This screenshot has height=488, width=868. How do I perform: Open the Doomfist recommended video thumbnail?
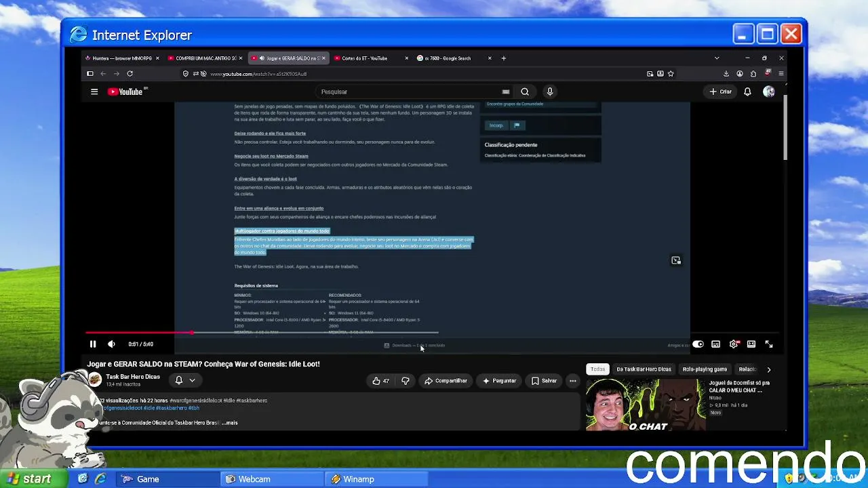pos(646,405)
